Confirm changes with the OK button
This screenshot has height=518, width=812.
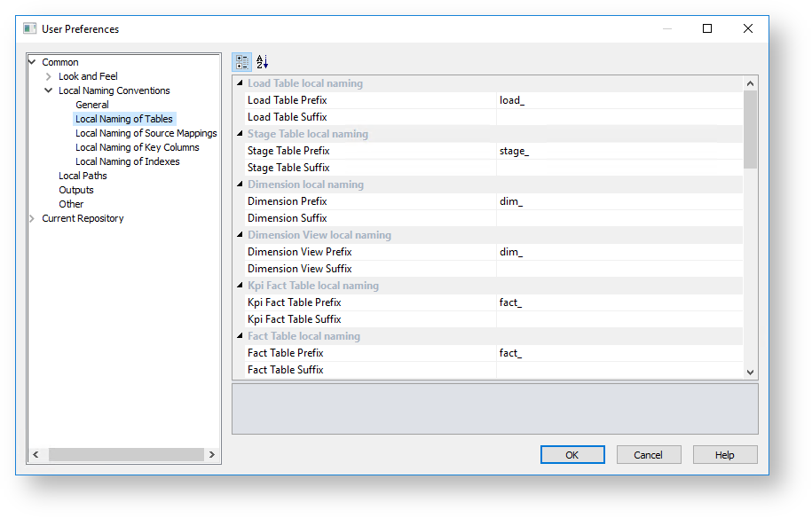572,455
